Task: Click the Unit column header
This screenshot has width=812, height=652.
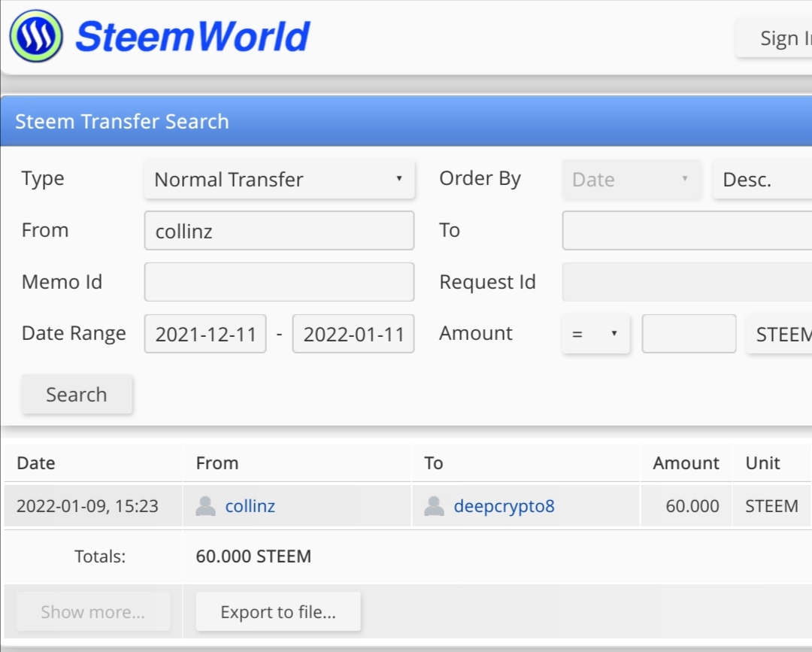Action: click(x=771, y=463)
